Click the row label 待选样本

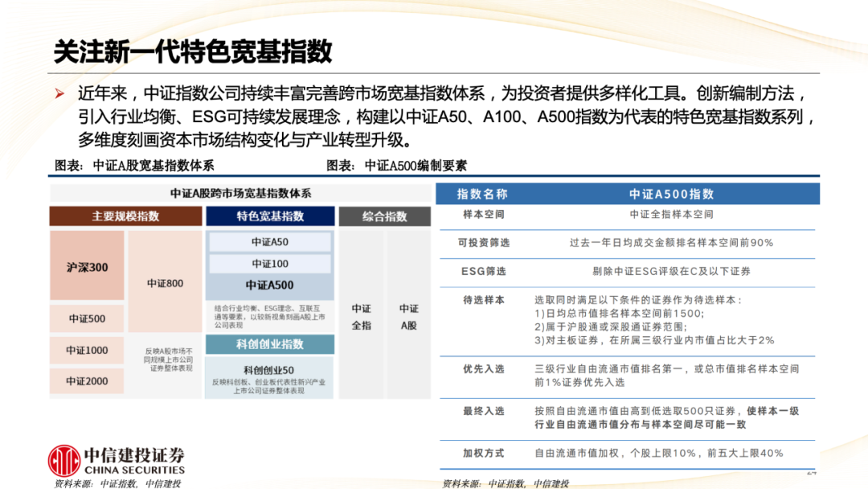(484, 300)
